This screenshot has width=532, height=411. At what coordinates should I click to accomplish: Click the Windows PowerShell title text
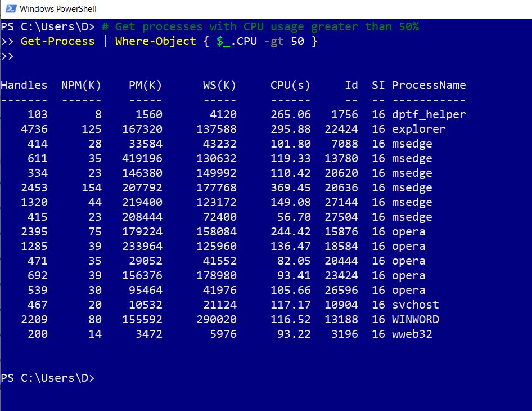point(58,9)
